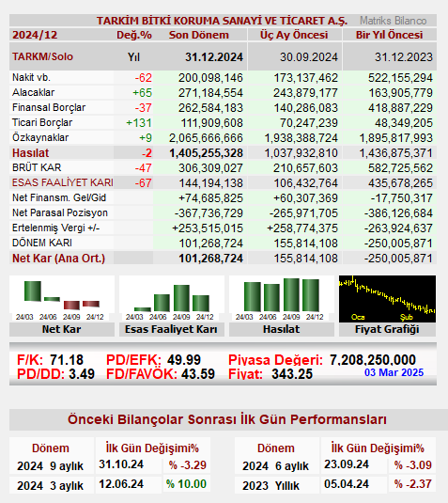The width and height of the screenshot is (448, 503).
Task: Click the date 23.09.24
Action: pyautogui.click(x=347, y=464)
